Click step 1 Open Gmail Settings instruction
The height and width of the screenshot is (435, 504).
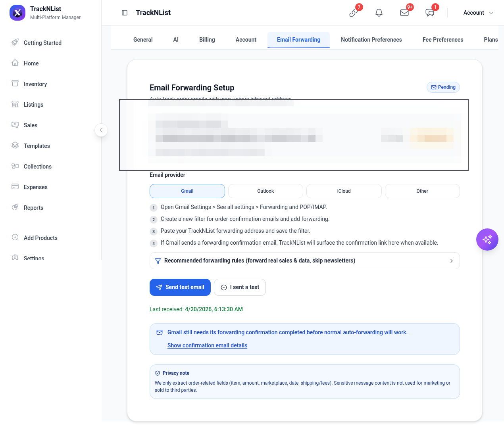pyautogui.click(x=244, y=207)
